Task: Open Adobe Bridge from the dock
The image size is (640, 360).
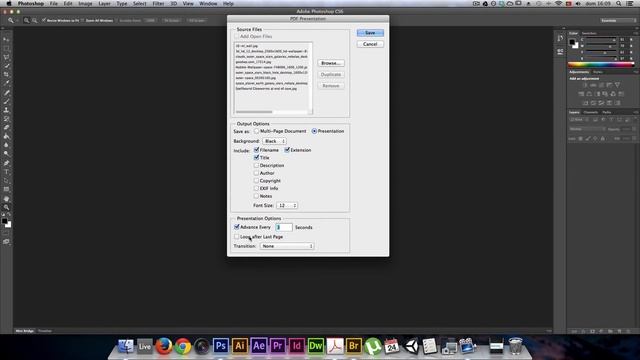Action: [x=354, y=346]
